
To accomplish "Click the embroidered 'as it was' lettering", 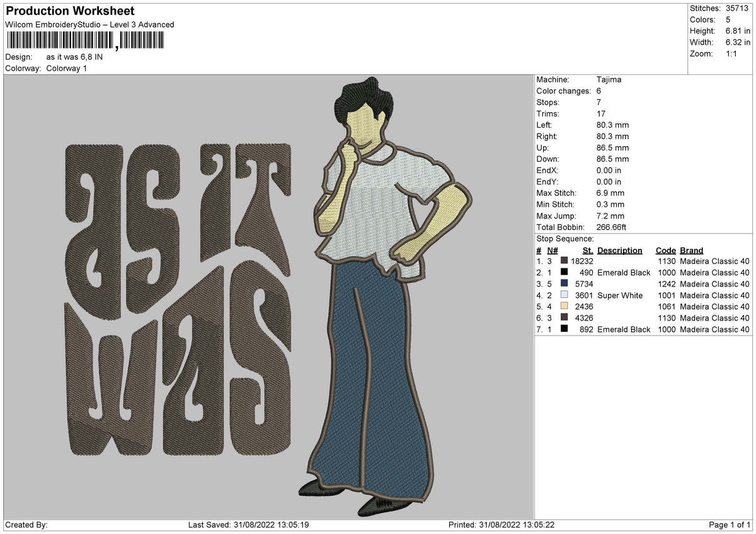I will [x=178, y=300].
